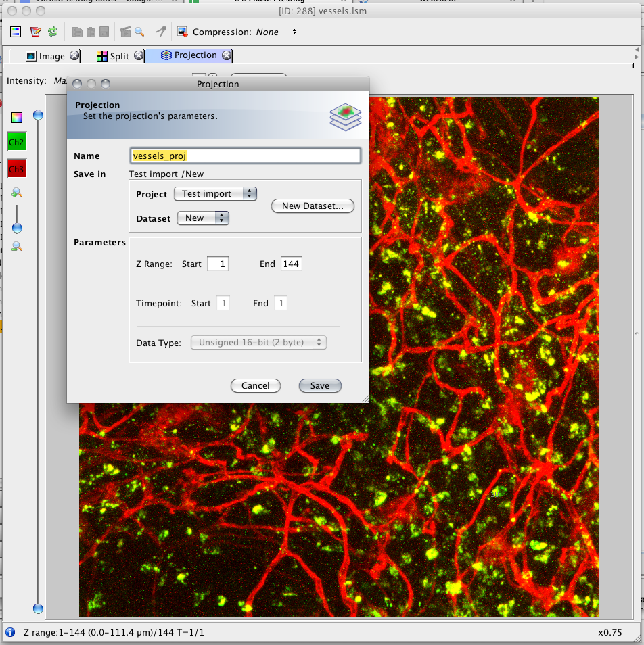Click the zoom slider knob
The height and width of the screenshot is (645, 644).
click(18, 228)
